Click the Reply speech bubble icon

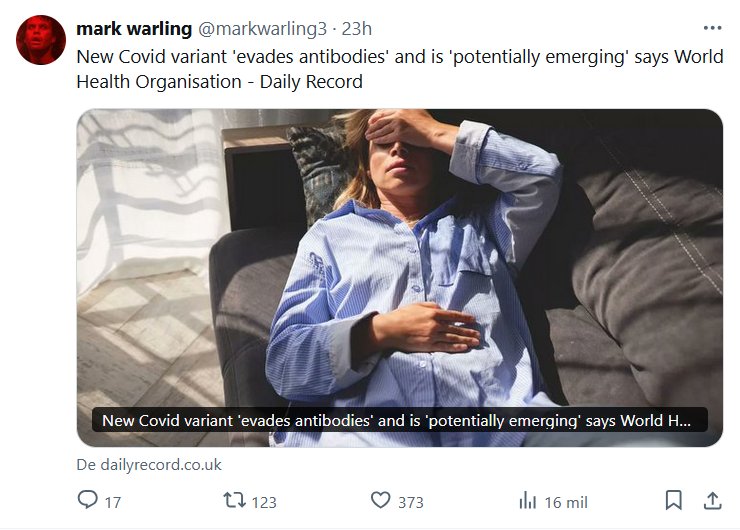(88, 500)
